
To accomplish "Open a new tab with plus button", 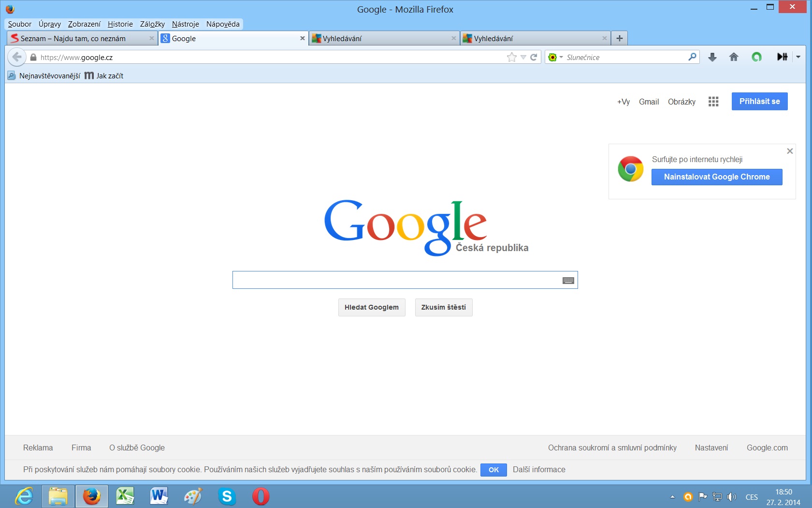I will 619,38.
